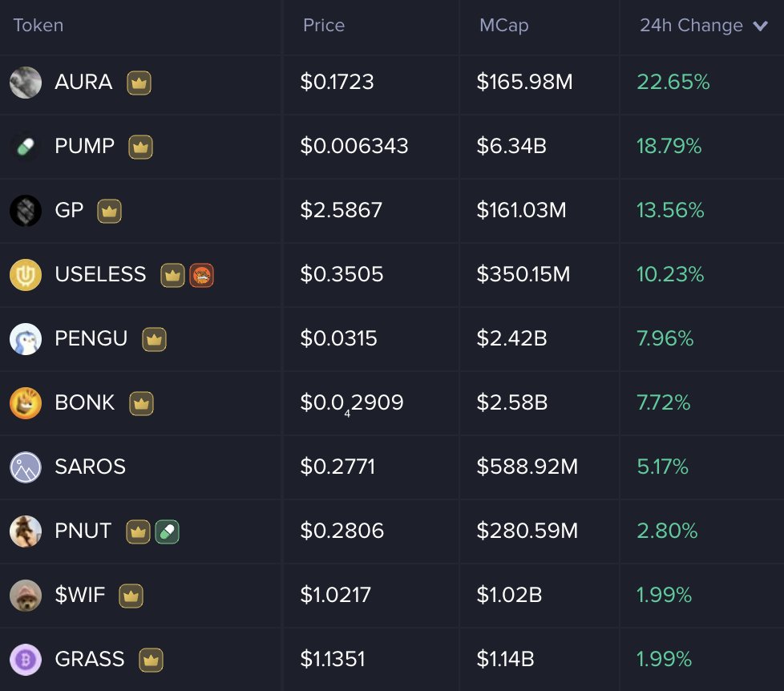Toggle sort arrow beside 24h Change

[x=760, y=26]
